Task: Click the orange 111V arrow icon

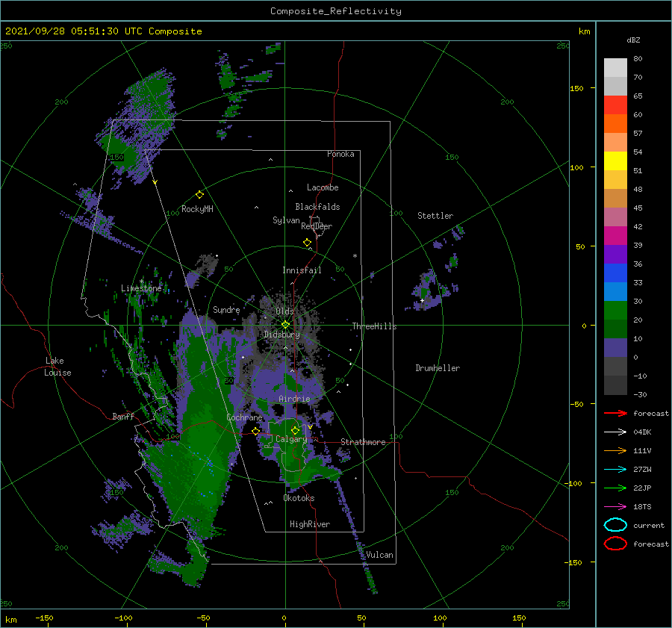Action: click(x=615, y=450)
